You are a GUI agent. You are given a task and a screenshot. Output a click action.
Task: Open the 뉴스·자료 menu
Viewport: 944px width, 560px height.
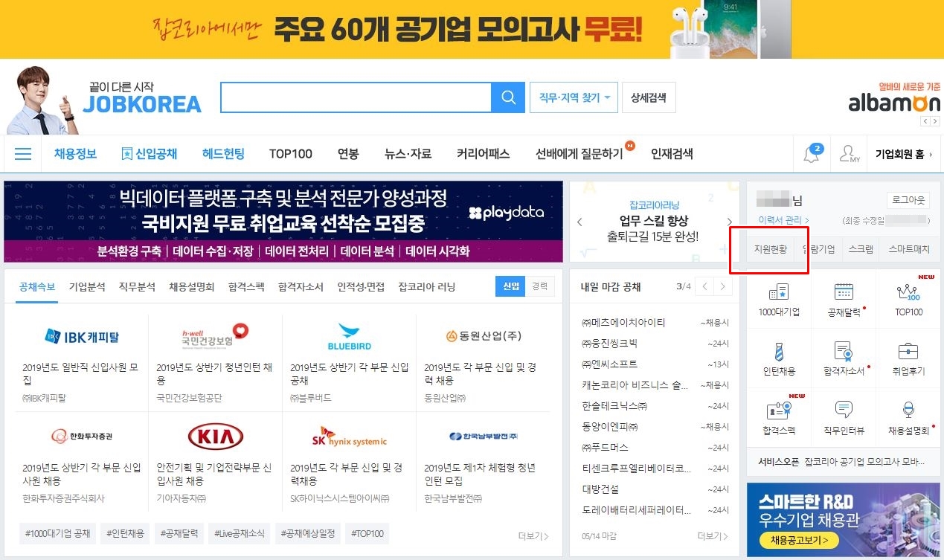click(x=408, y=154)
